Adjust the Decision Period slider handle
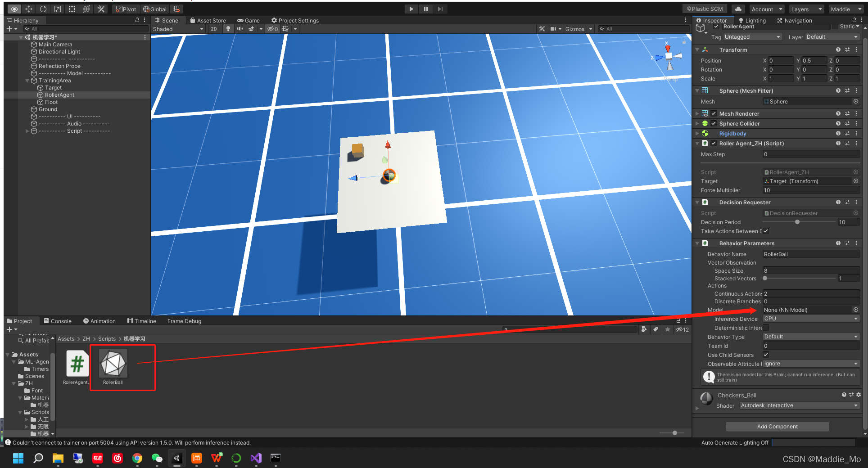The image size is (868, 468). tap(797, 222)
